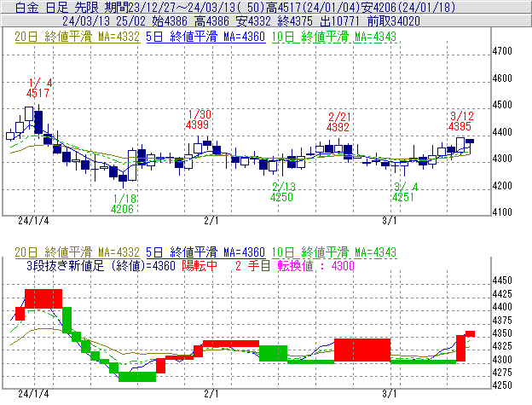The height and width of the screenshot is (405, 532).
Task: Click the 4700 price axis label
Action: coord(502,51)
